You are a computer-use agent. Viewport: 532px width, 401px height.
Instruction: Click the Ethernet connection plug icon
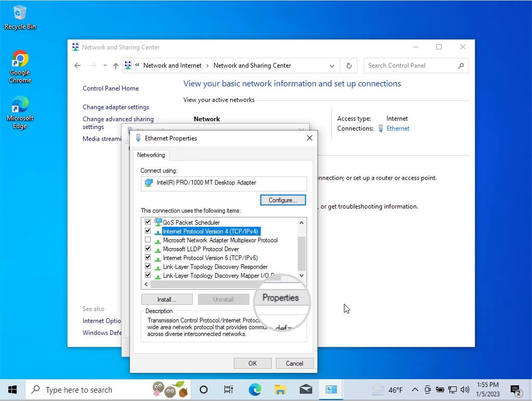381,128
